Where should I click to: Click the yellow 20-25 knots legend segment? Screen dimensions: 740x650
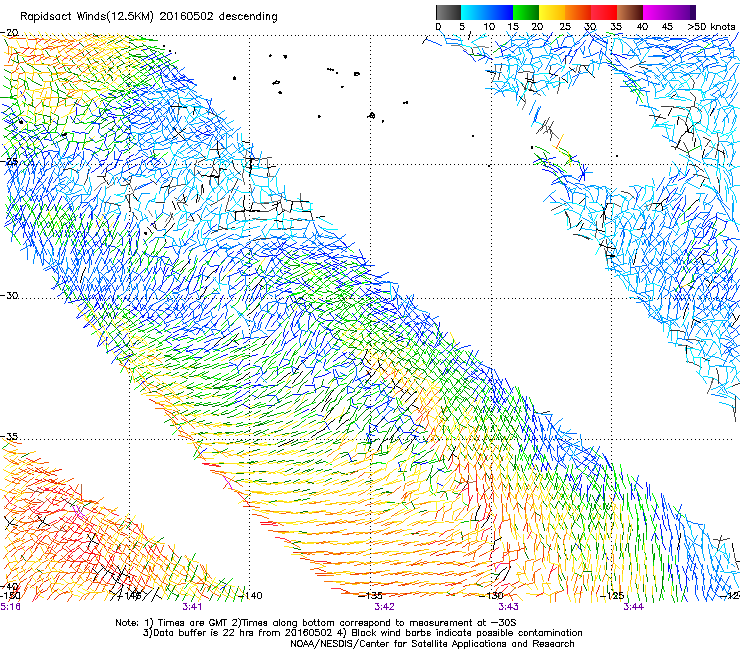[x=552, y=12]
